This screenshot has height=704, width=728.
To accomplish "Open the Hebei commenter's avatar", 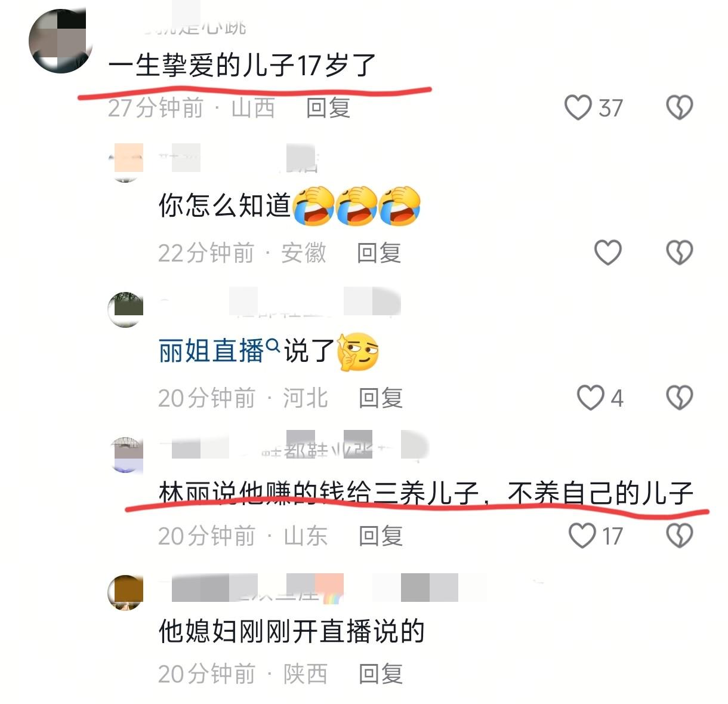I will pos(125,309).
